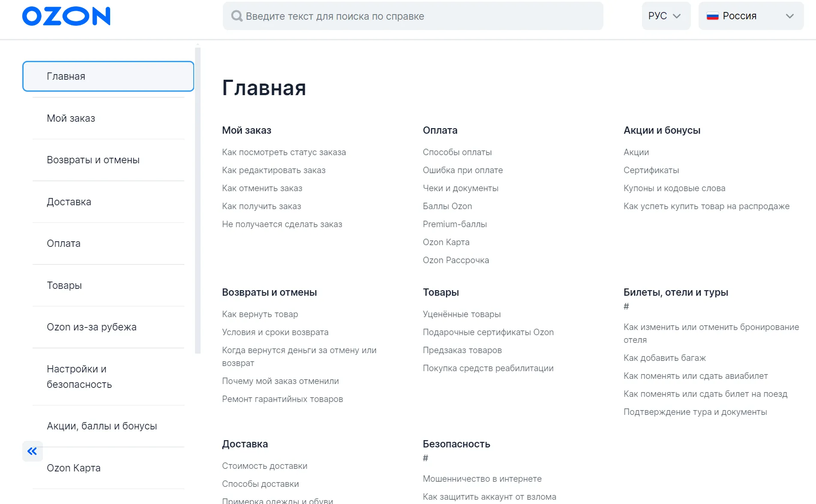This screenshot has height=504, width=816.
Task: Click the Уценённые товары link
Action: 462,314
